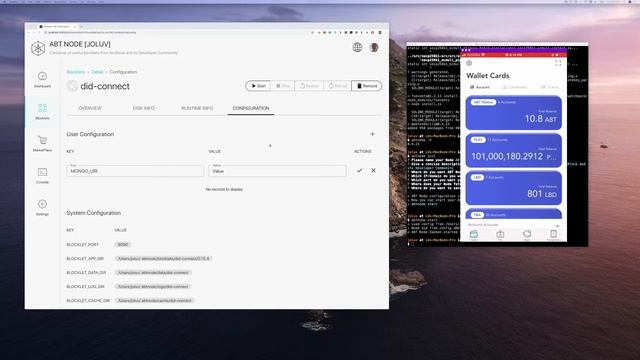Focus the Key field containing MONGO_URI
Image resolution: width=640 pixels, height=360 pixels.
(135, 171)
